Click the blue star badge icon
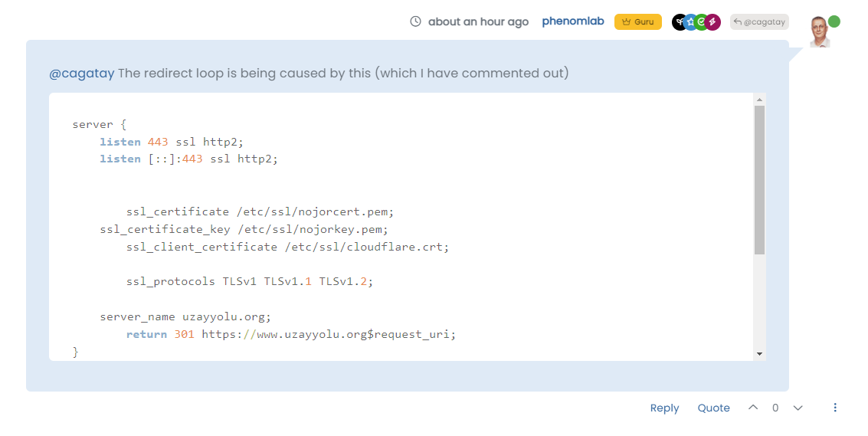The height and width of the screenshot is (436, 868). 690,22
